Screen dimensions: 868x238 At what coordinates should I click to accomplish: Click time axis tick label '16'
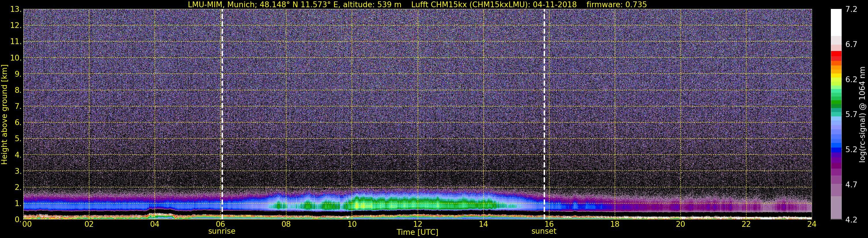pos(549,224)
